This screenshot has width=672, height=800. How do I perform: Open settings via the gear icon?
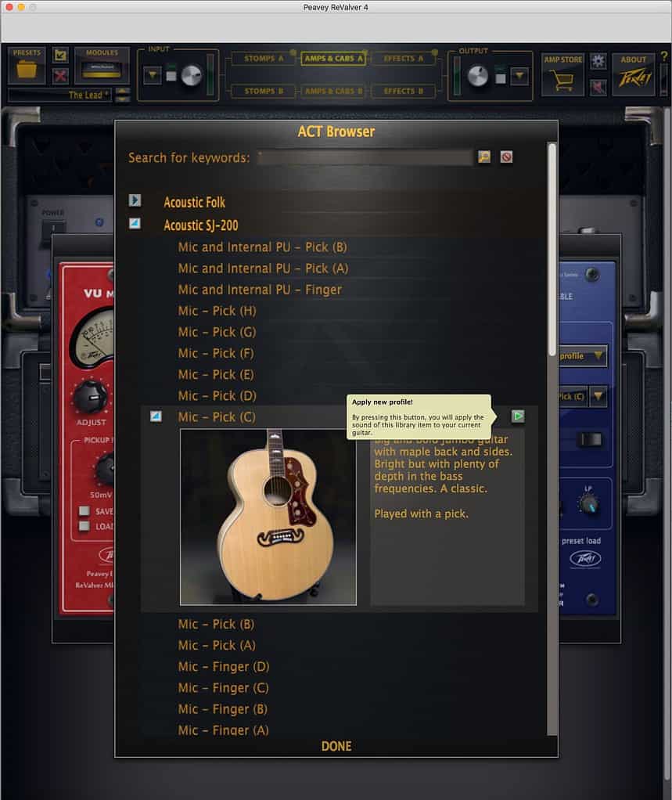click(598, 62)
